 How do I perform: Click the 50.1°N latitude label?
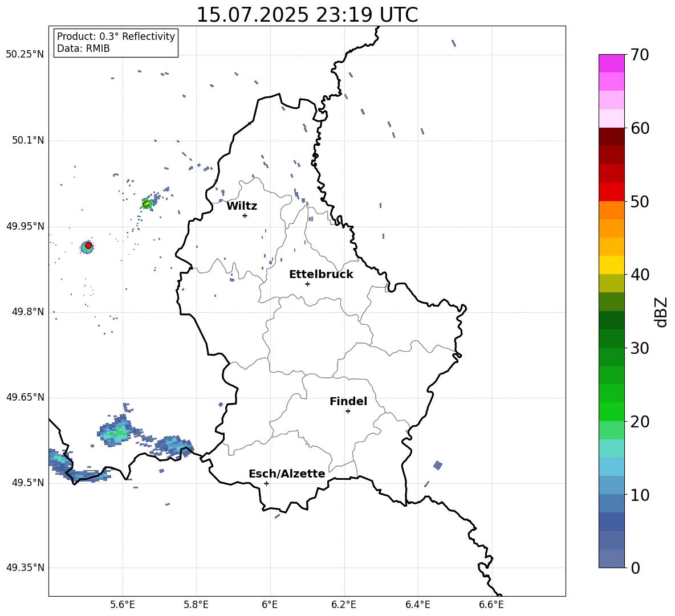(28, 141)
